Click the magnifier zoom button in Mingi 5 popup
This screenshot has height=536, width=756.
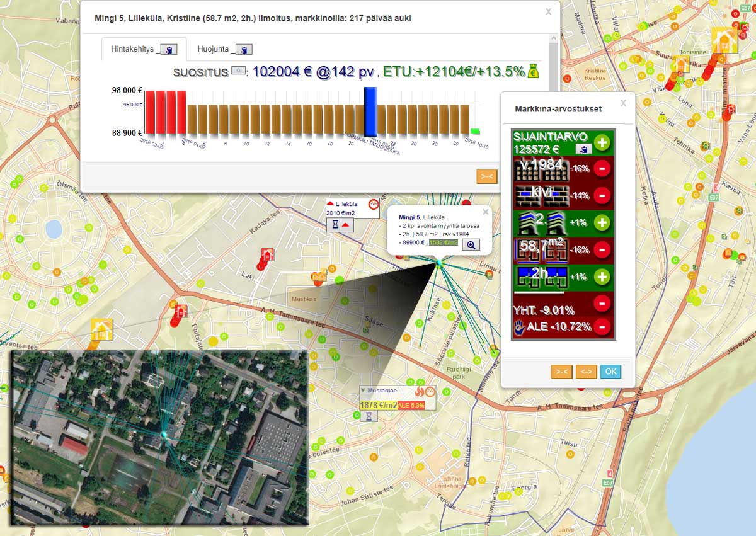point(471,245)
